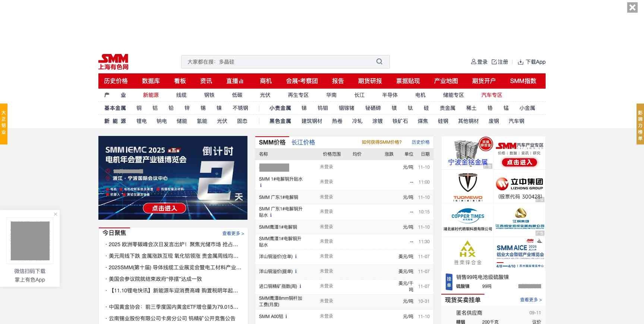Click 点击进入 on the IEMC 2025 banner
Screen dimensions: 644x324
click(x=164, y=208)
